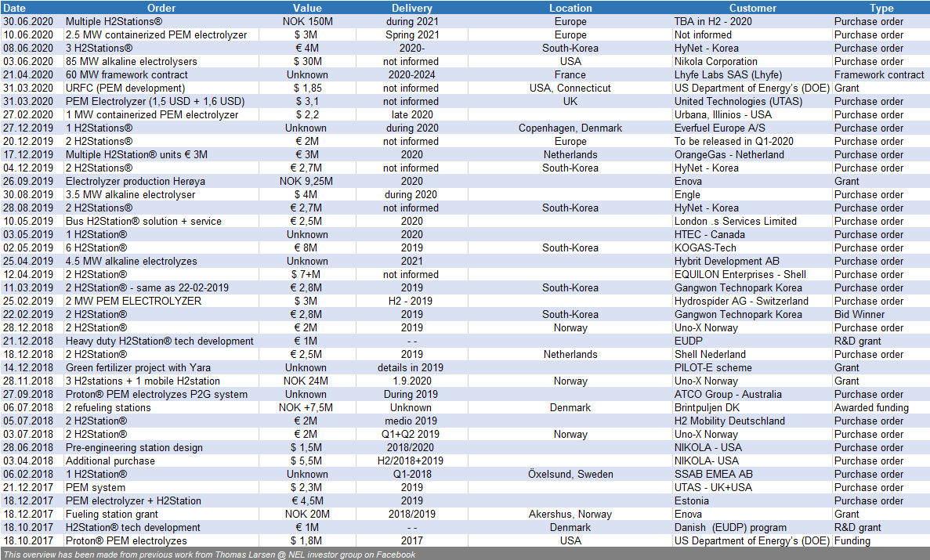Select customer United Technologies (UTAS)

pos(738,102)
